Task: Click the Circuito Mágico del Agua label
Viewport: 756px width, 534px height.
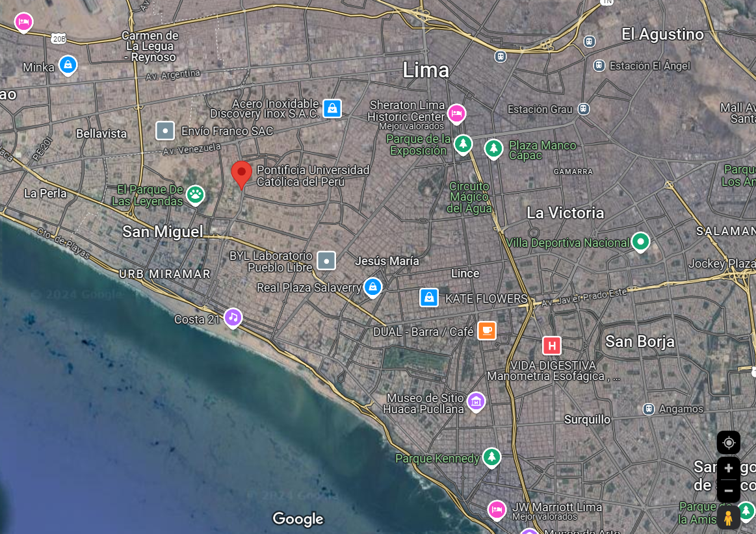Action: [x=469, y=197]
